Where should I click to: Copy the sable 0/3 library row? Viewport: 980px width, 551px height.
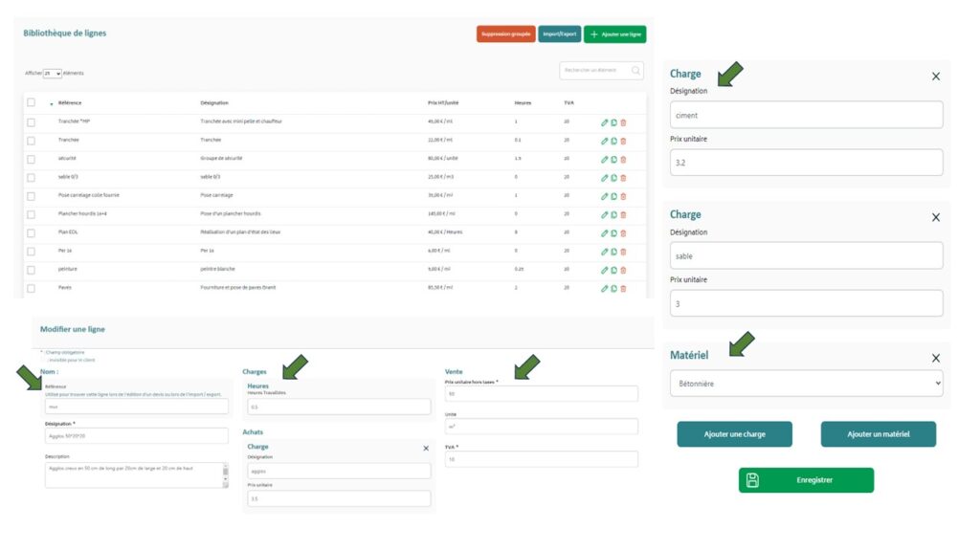point(613,178)
